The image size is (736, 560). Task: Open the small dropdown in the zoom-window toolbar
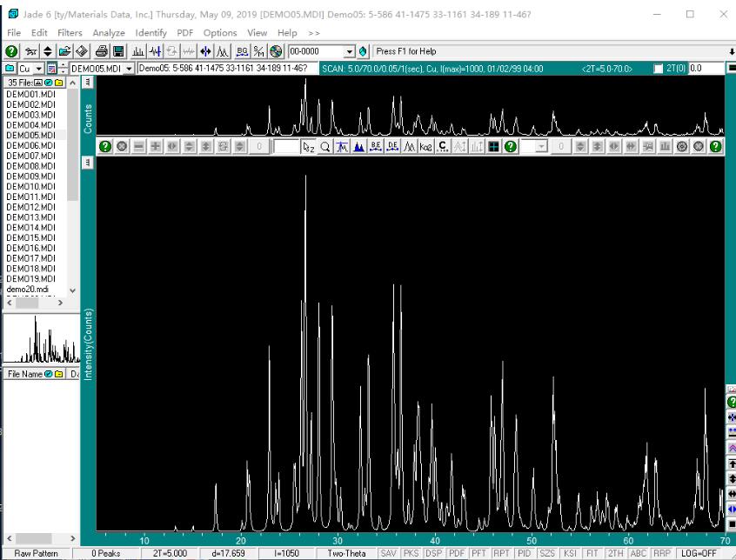coord(541,147)
